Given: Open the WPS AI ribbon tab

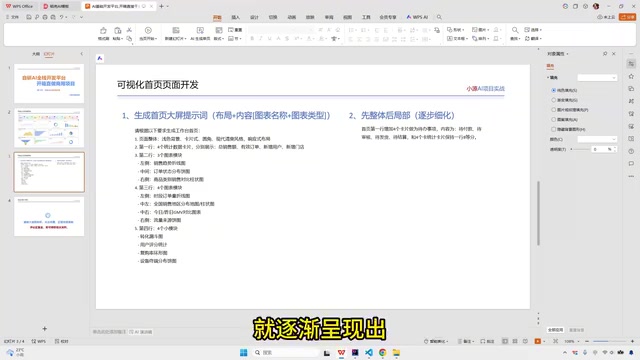Looking at the screenshot, I should click(x=417, y=17).
